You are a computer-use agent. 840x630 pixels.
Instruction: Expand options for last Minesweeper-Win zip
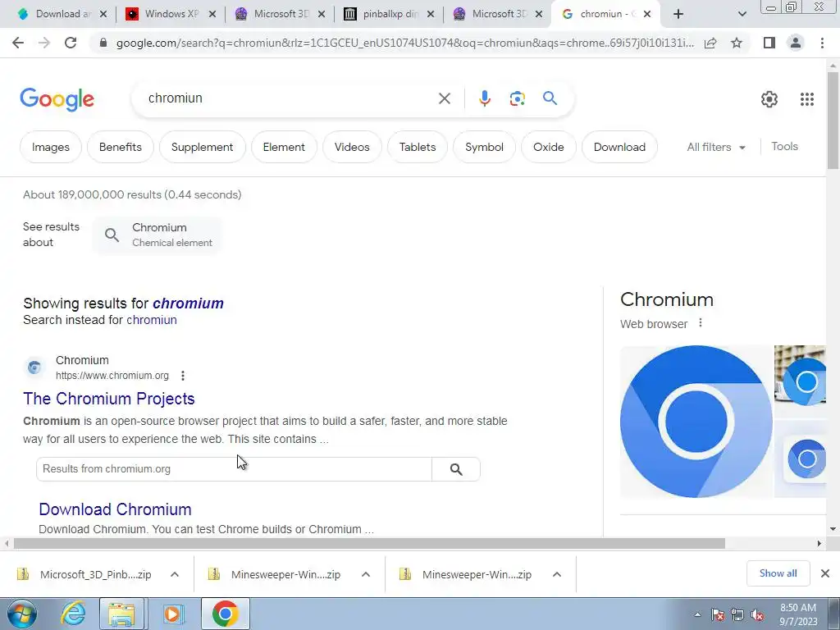point(557,574)
